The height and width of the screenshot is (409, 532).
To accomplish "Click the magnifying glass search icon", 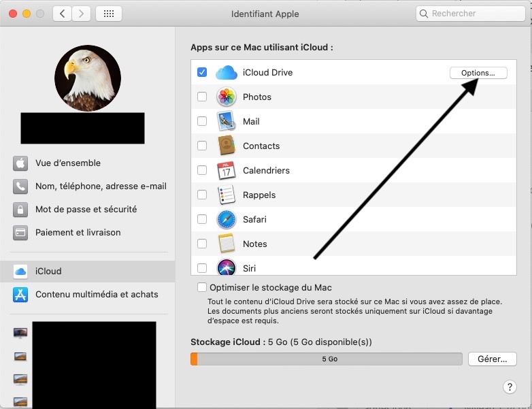I will (423, 14).
